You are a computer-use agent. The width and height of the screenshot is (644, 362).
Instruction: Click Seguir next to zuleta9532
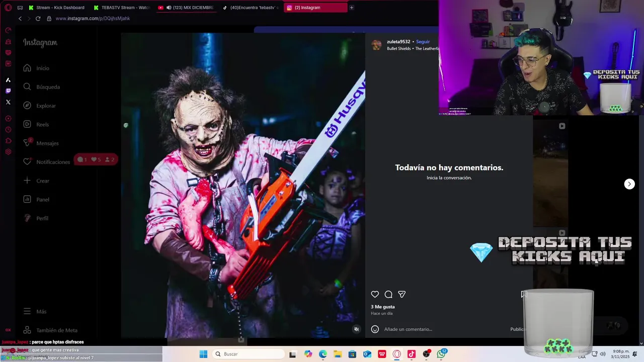[x=423, y=42]
